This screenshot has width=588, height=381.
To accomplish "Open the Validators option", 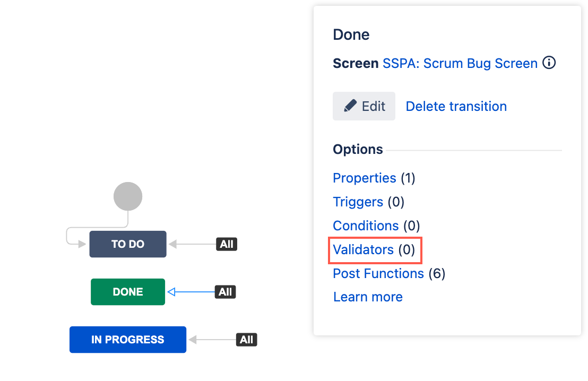I will point(363,250).
